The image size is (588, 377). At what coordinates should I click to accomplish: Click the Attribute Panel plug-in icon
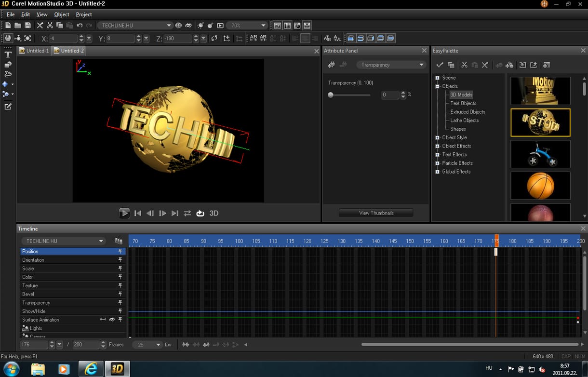(331, 65)
